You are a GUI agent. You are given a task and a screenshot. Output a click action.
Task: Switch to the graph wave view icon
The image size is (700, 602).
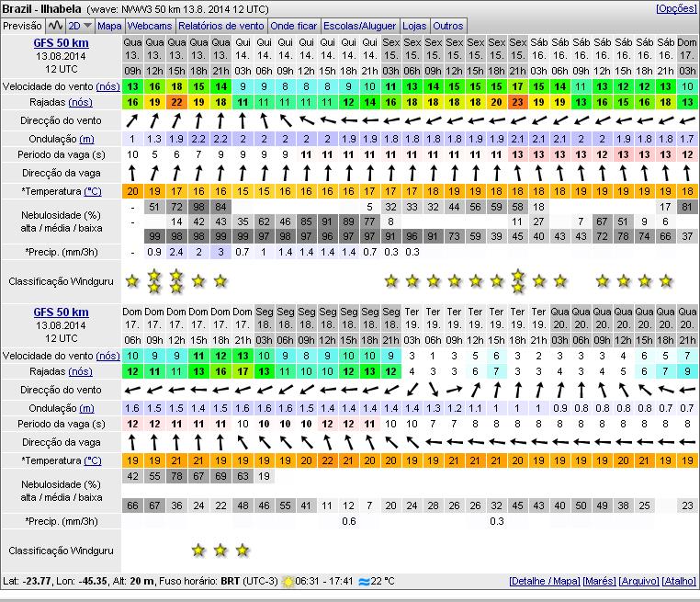[55, 26]
